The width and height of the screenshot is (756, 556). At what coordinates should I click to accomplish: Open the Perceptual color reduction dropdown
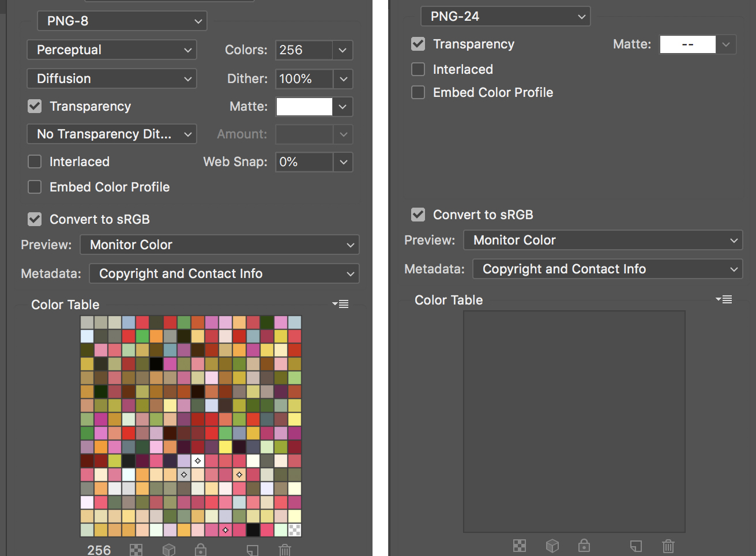pyautogui.click(x=112, y=50)
